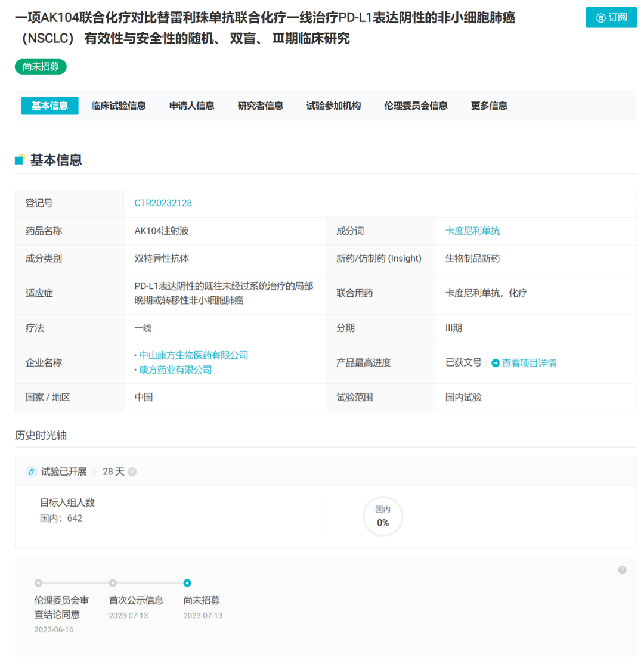Open the 更多信息 tab
644x664 pixels.
[x=490, y=106]
